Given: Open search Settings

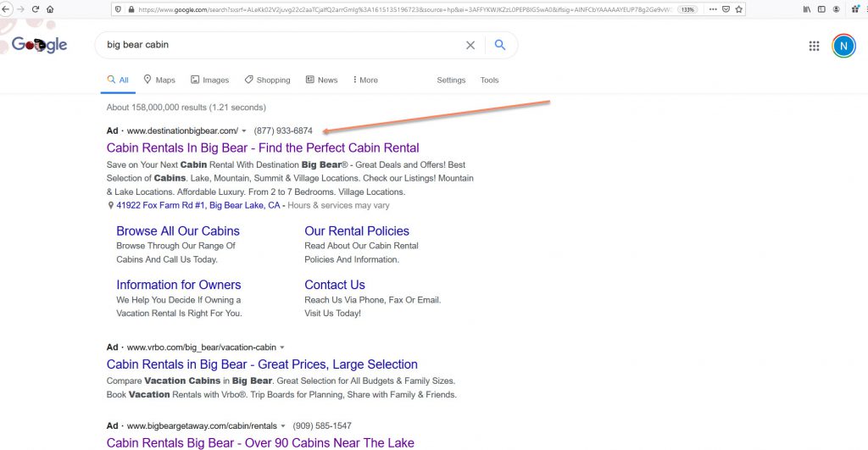Looking at the screenshot, I should click(x=451, y=80).
